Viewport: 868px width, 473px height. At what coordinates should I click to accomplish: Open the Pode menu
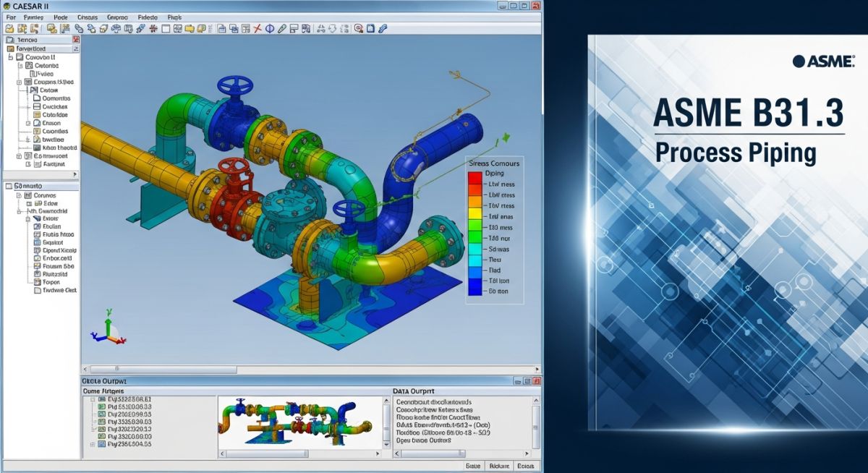[61, 17]
